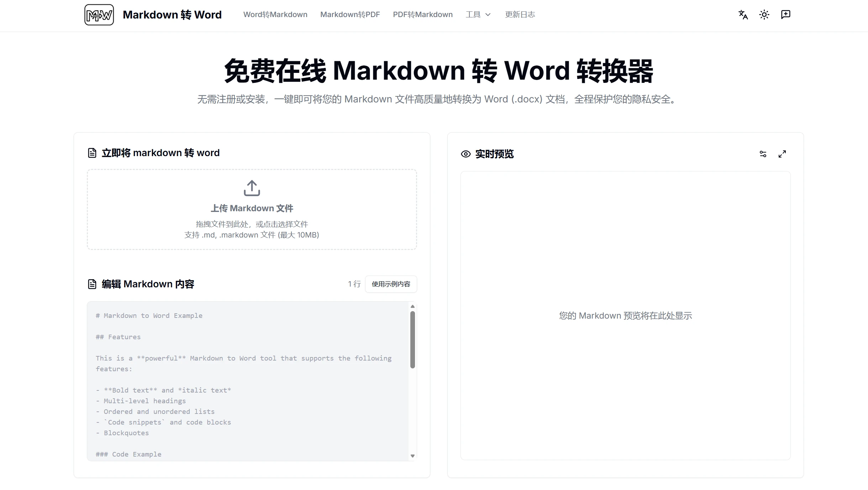Click the 实时预览 heading
868x490 pixels.
pos(495,154)
